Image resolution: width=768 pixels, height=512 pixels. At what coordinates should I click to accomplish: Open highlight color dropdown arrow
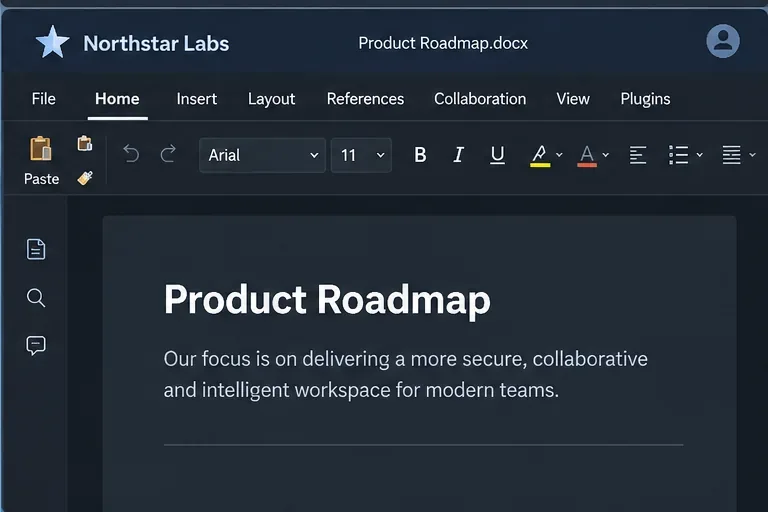[559, 155]
